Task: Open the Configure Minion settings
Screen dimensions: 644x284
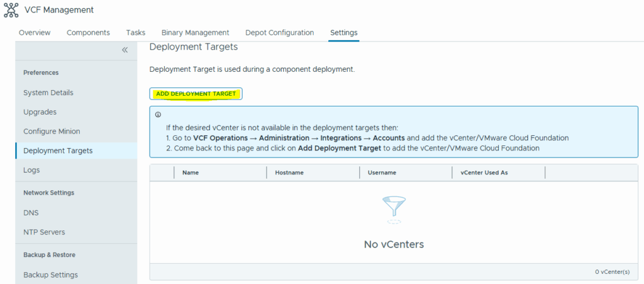Action: 52,131
